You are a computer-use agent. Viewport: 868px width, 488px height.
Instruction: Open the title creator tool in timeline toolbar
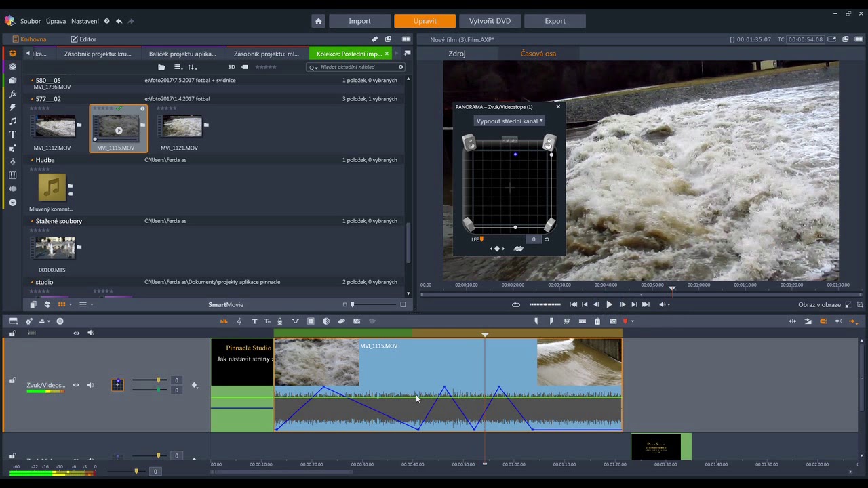tap(254, 321)
